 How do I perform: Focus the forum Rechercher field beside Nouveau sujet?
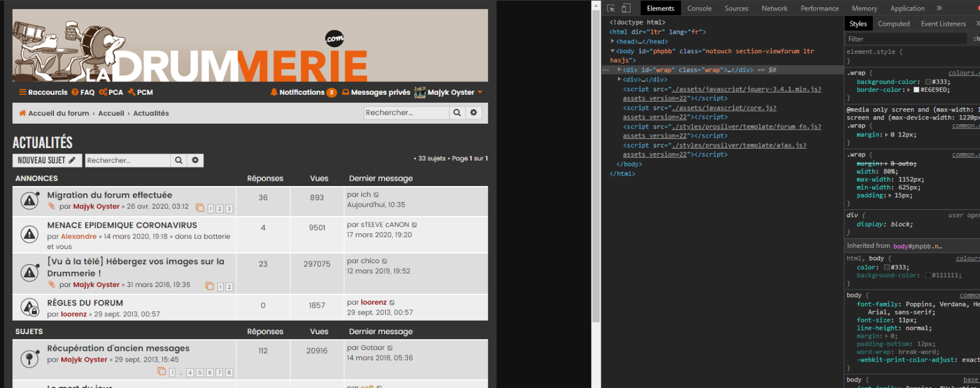pyautogui.click(x=127, y=160)
